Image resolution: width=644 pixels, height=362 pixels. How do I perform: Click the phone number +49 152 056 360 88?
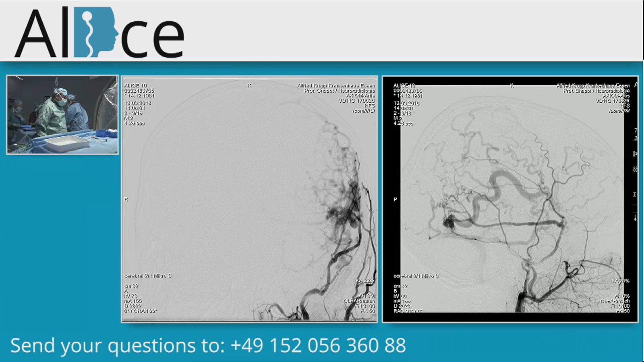pyautogui.click(x=318, y=345)
